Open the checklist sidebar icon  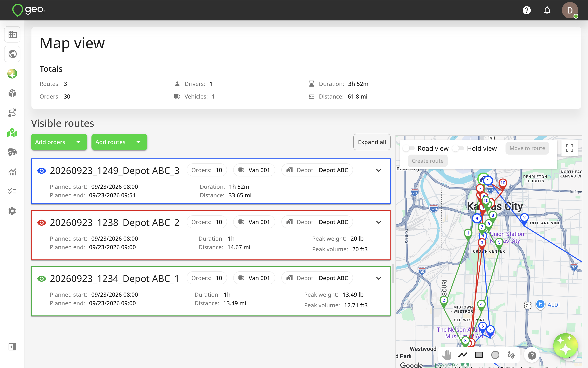pos(12,191)
